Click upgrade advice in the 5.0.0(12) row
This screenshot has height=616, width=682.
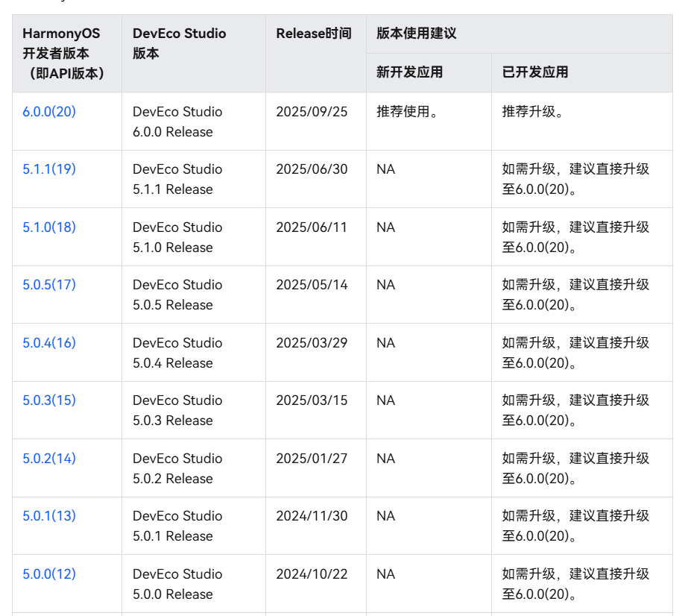click(x=575, y=584)
